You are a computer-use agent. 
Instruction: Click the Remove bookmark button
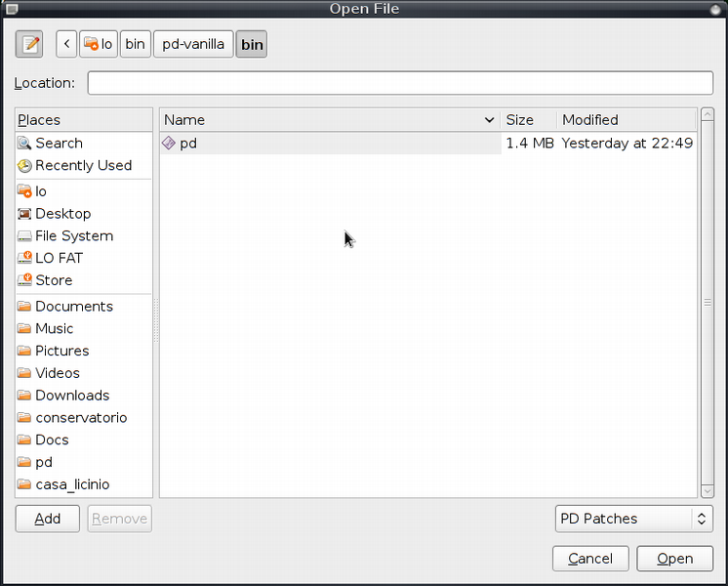(x=120, y=519)
